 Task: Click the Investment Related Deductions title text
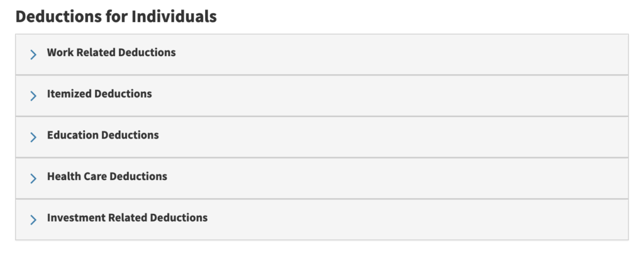[127, 218]
